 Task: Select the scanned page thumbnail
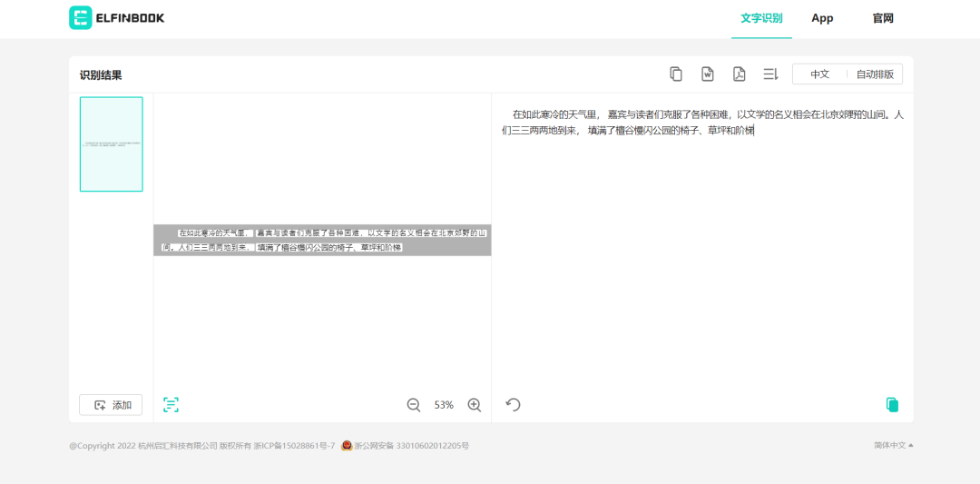tap(112, 143)
